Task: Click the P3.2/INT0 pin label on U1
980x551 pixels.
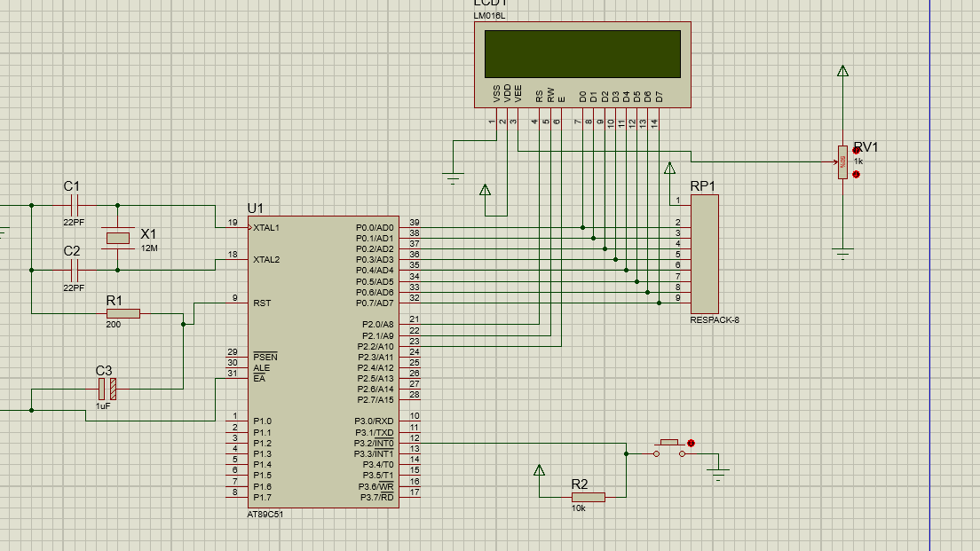Action: tap(375, 443)
